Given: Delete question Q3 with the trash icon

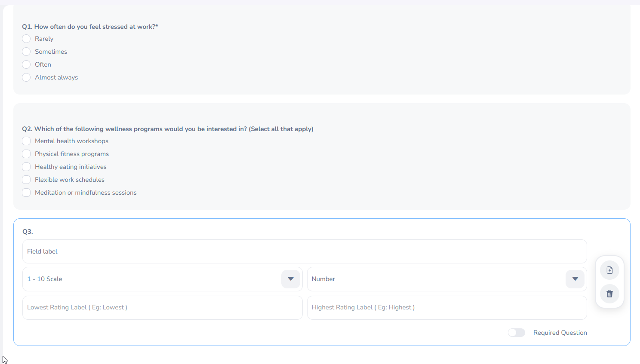Looking at the screenshot, I should pyautogui.click(x=609, y=294).
